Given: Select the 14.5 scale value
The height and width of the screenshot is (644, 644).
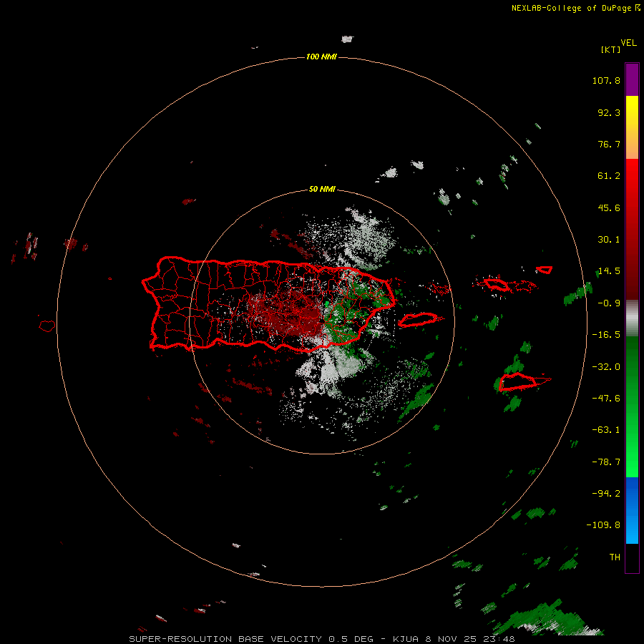Looking at the screenshot, I should point(609,271).
